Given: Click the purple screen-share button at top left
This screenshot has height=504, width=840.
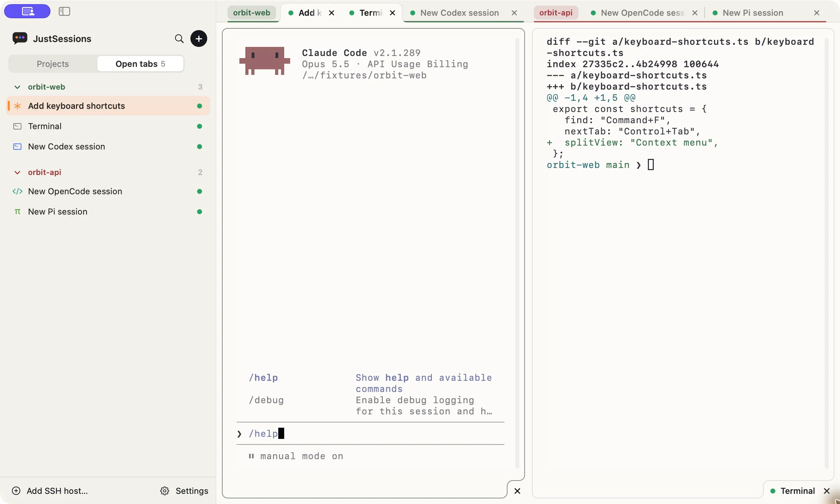Looking at the screenshot, I should (x=27, y=11).
